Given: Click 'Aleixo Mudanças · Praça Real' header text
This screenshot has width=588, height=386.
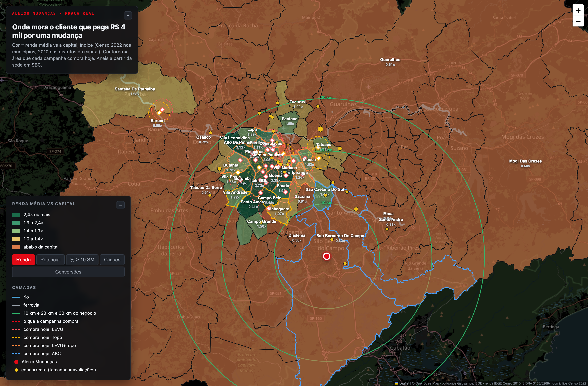Looking at the screenshot, I should pos(53,13).
